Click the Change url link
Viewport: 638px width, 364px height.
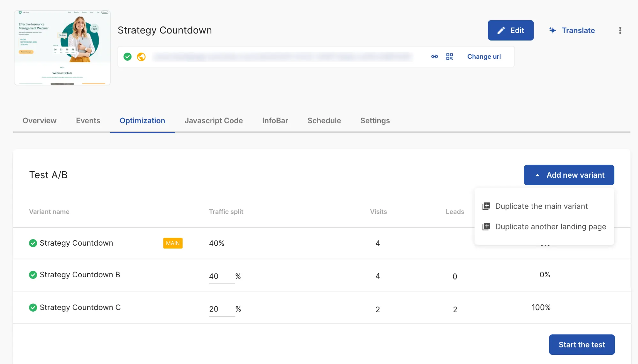484,56
